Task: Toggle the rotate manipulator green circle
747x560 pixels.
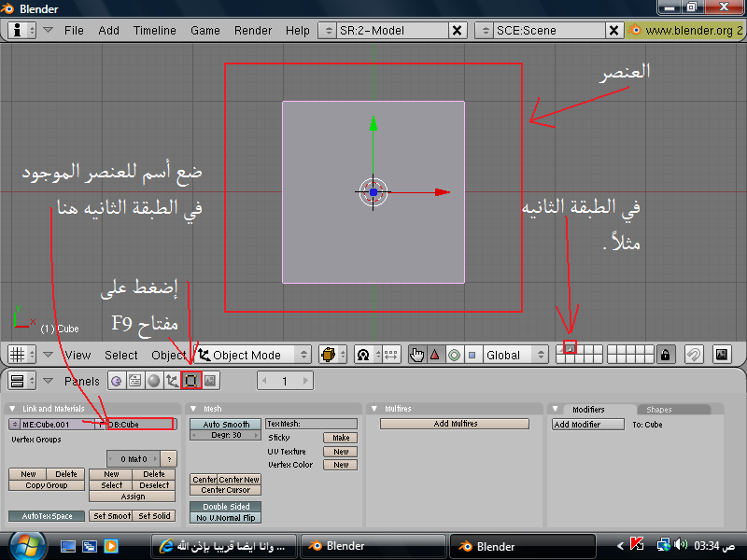Action: tap(454, 355)
